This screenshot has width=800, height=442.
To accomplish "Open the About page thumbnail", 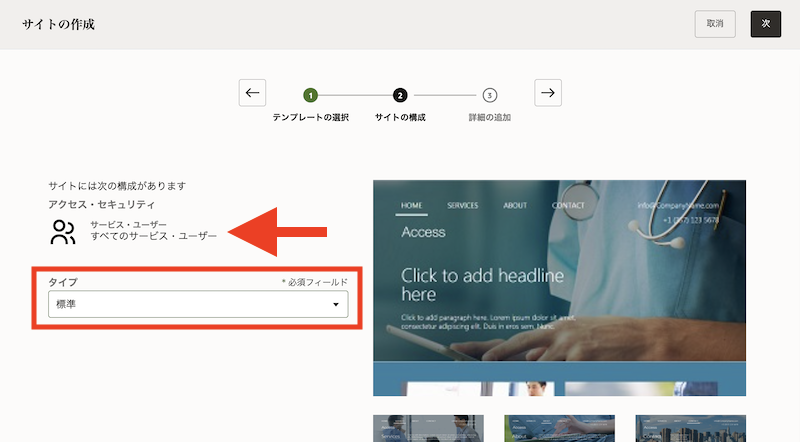I will point(559,428).
